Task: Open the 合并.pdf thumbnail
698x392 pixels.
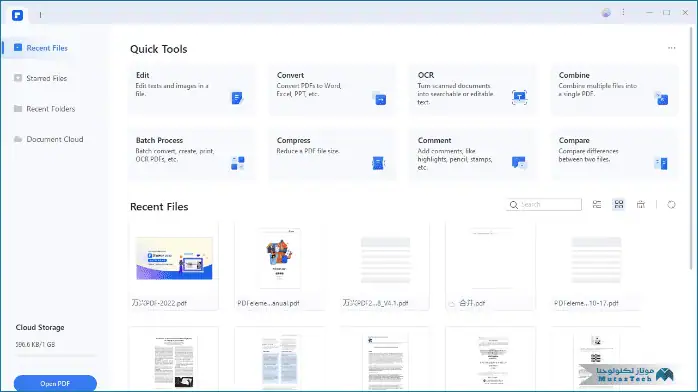Action: click(x=491, y=259)
